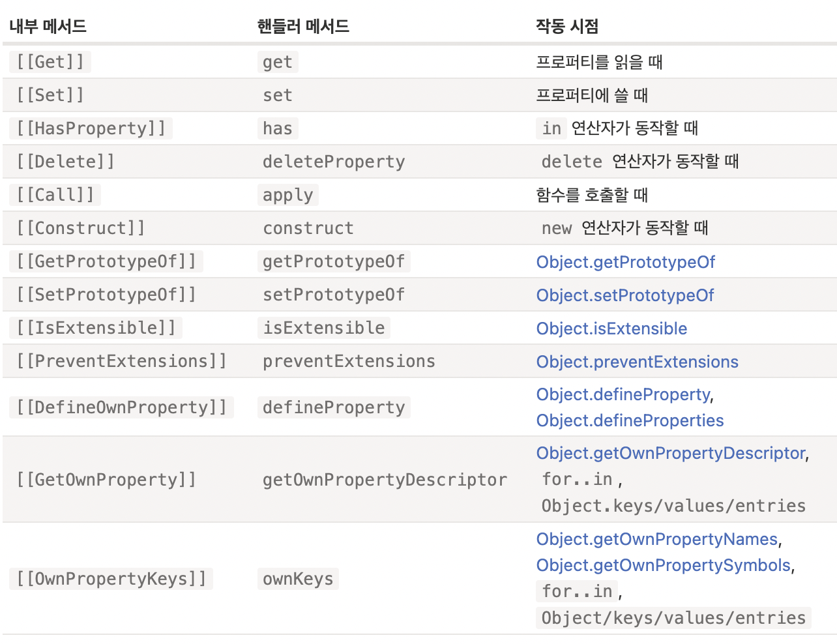This screenshot has width=837, height=644.
Task: Open the Object.defineProperties link
Action: point(630,420)
